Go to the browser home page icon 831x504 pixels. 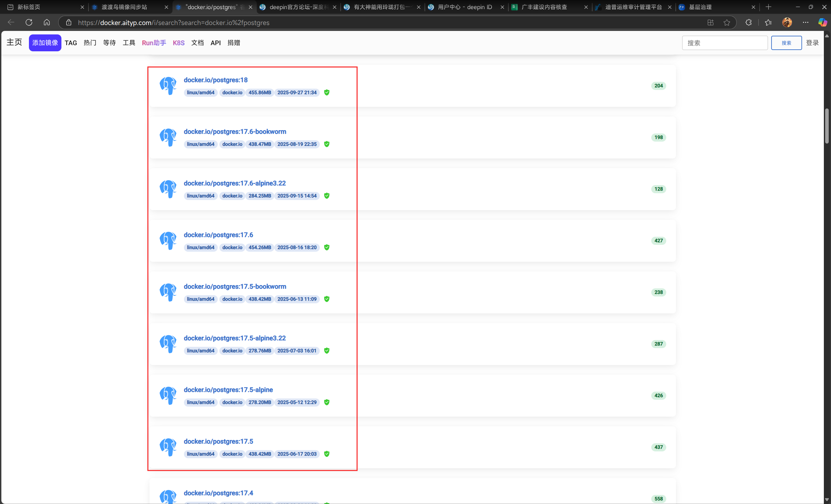(x=47, y=23)
